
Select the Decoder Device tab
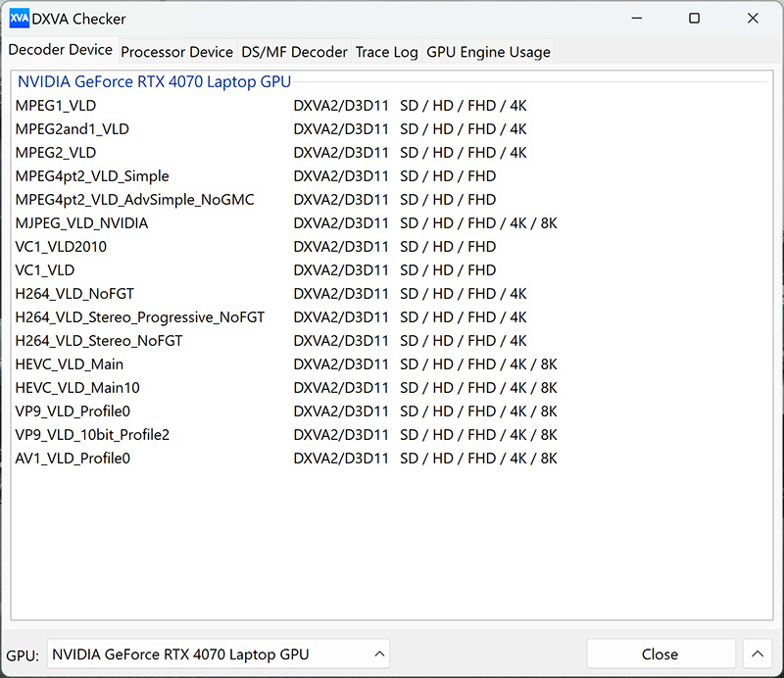click(60, 51)
